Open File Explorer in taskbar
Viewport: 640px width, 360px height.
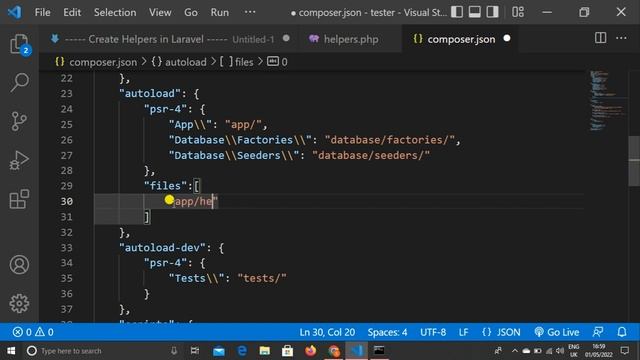[264, 351]
